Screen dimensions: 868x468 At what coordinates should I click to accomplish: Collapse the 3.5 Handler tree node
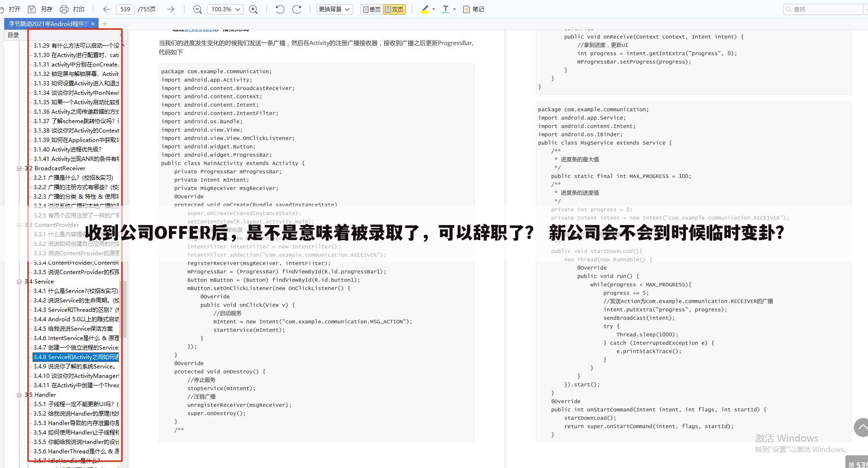pyautogui.click(x=19, y=395)
